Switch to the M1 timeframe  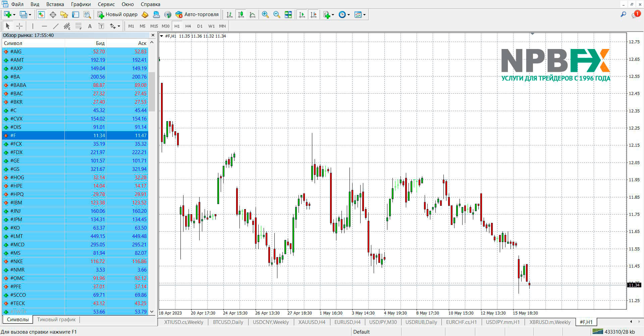tap(131, 26)
